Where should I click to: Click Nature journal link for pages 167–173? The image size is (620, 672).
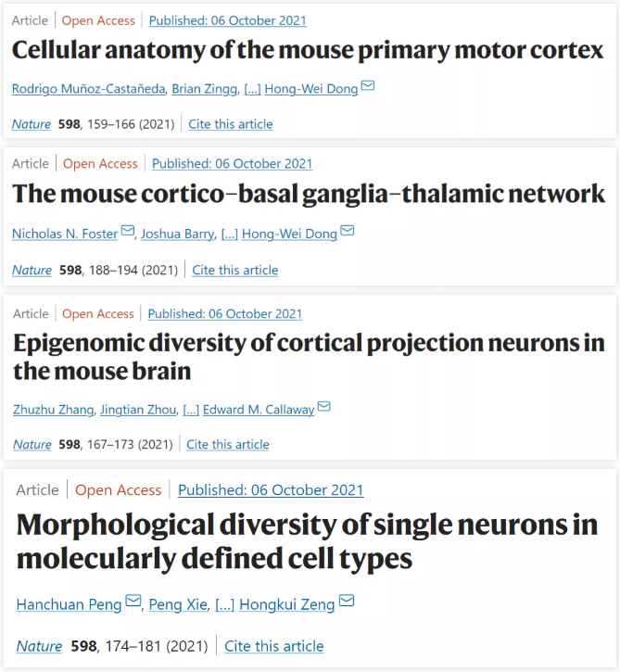click(32, 445)
